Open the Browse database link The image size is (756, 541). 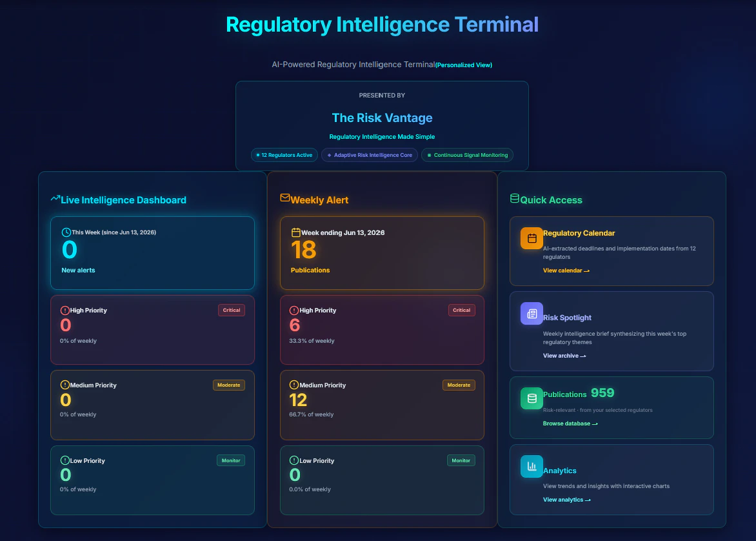pos(570,424)
